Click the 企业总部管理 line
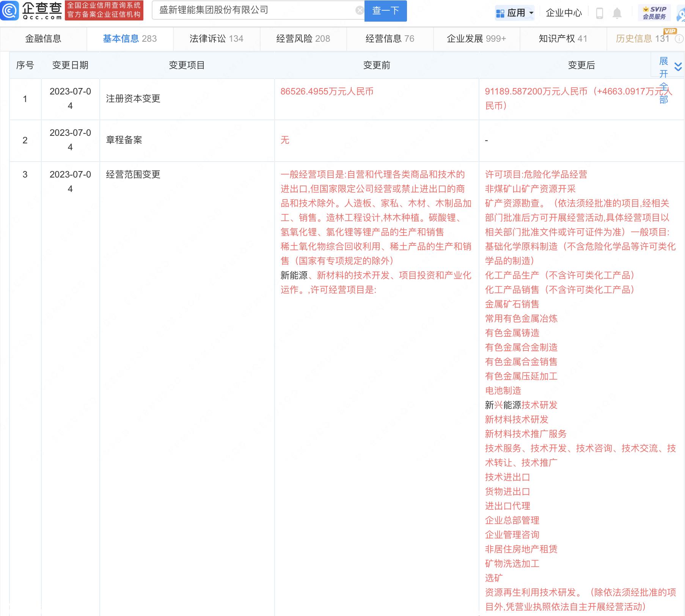Viewport: 685px width, 616px height. pyautogui.click(x=512, y=520)
